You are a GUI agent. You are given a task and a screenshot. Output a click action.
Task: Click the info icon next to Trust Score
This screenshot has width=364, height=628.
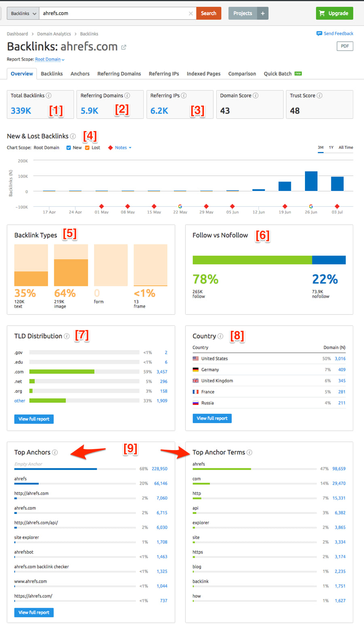pos(320,95)
